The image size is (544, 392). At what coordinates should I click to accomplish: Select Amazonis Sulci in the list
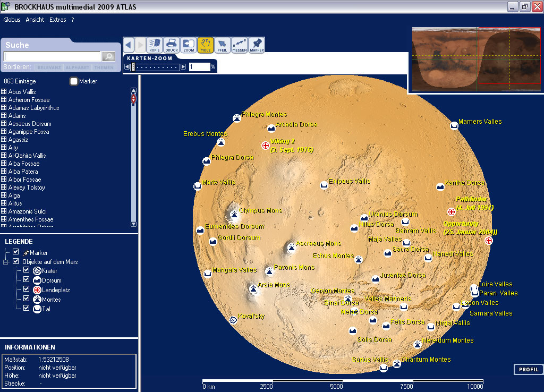(x=27, y=211)
